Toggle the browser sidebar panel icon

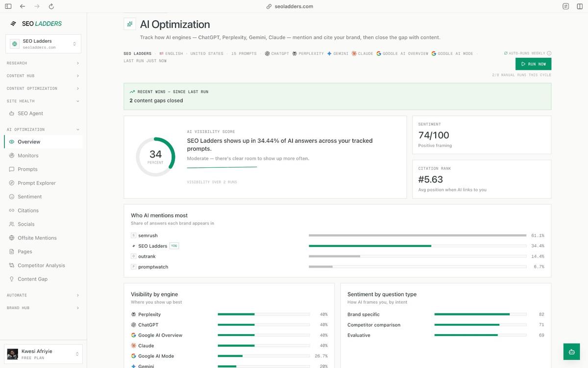8,6
